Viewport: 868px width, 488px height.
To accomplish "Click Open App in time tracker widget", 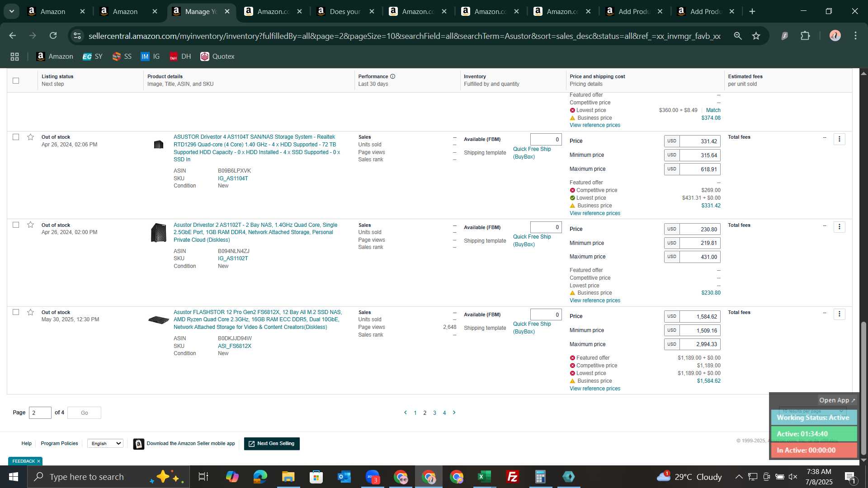I will pos(837,400).
